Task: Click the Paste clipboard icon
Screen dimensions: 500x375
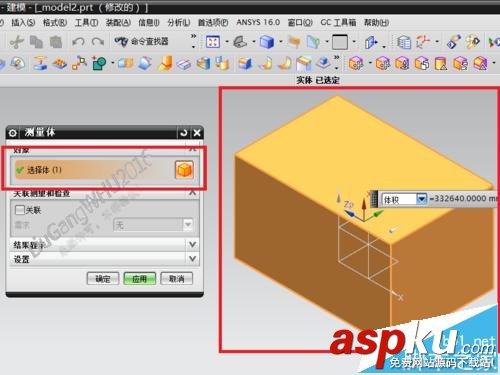Action: (56, 42)
